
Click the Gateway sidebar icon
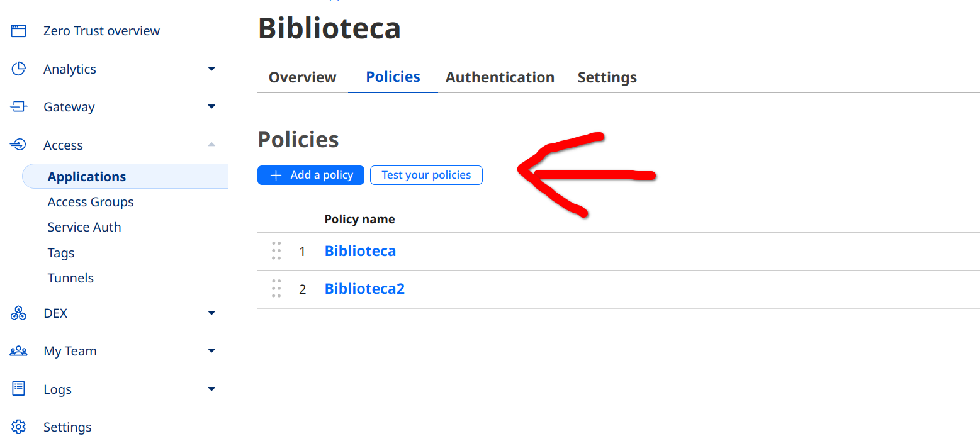click(x=19, y=107)
